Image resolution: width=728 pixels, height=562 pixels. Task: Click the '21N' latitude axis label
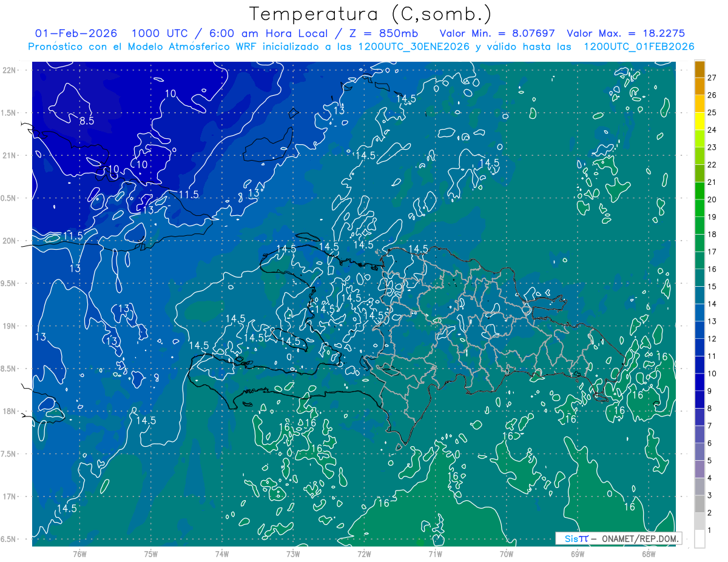[10, 155]
